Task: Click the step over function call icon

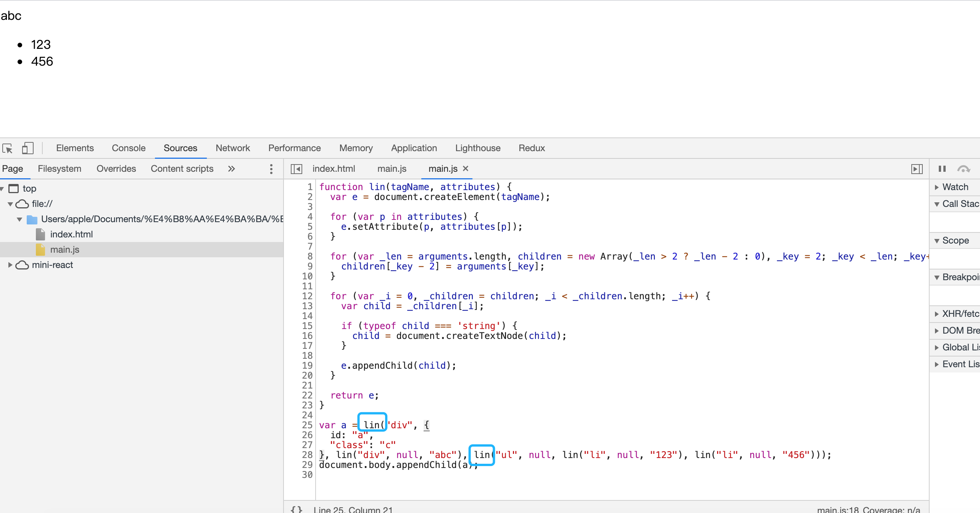Action: point(963,169)
